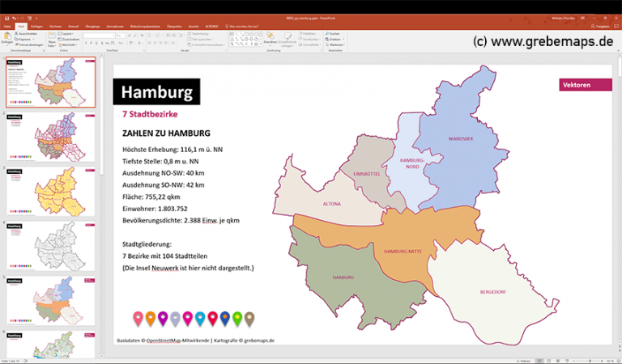
Task: Toggle italic formatting button
Action: click(x=91, y=43)
